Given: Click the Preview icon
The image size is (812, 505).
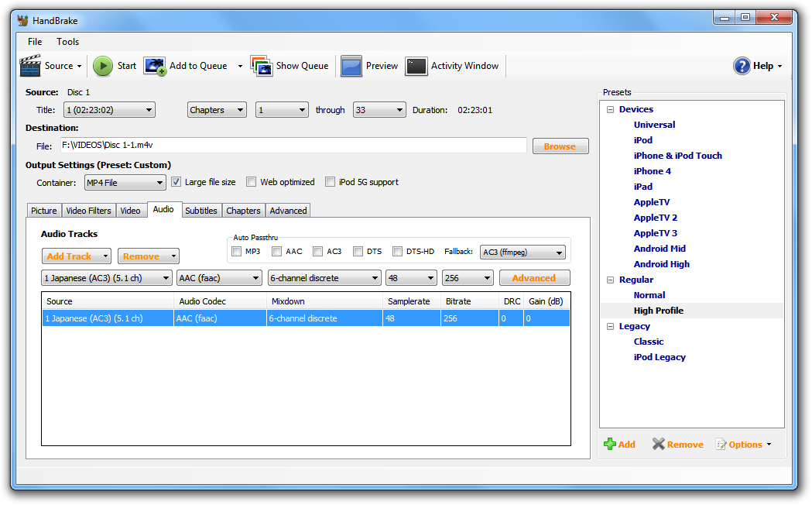Looking at the screenshot, I should click(351, 67).
